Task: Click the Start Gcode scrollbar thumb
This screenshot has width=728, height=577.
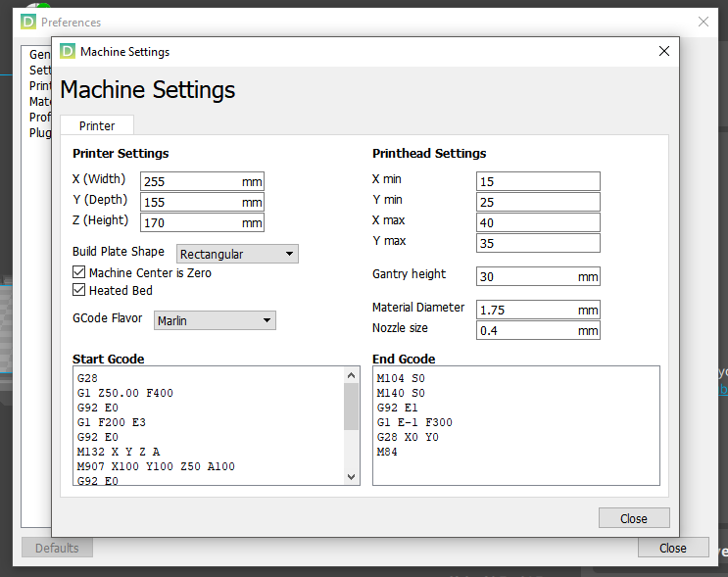Action: coord(351,407)
